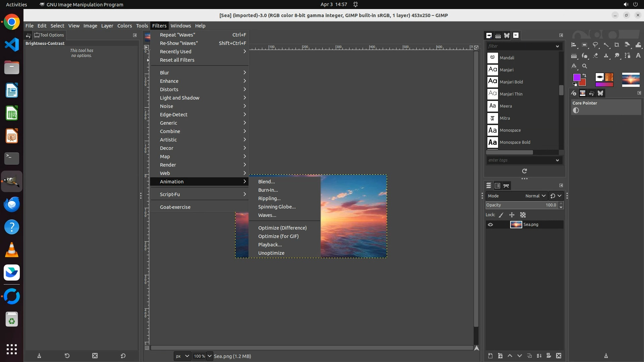644x362 pixels.
Task: Toggle lock pixels brush icon
Action: 501,215
